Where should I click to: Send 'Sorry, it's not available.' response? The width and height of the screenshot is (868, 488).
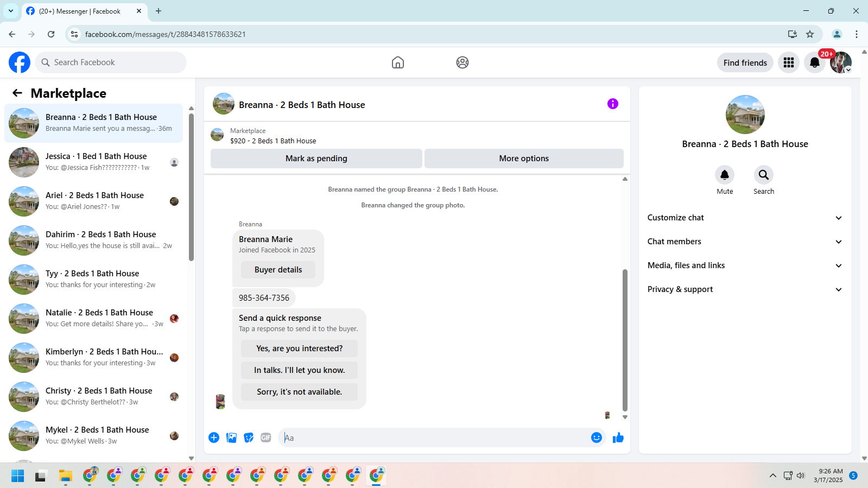click(x=299, y=392)
